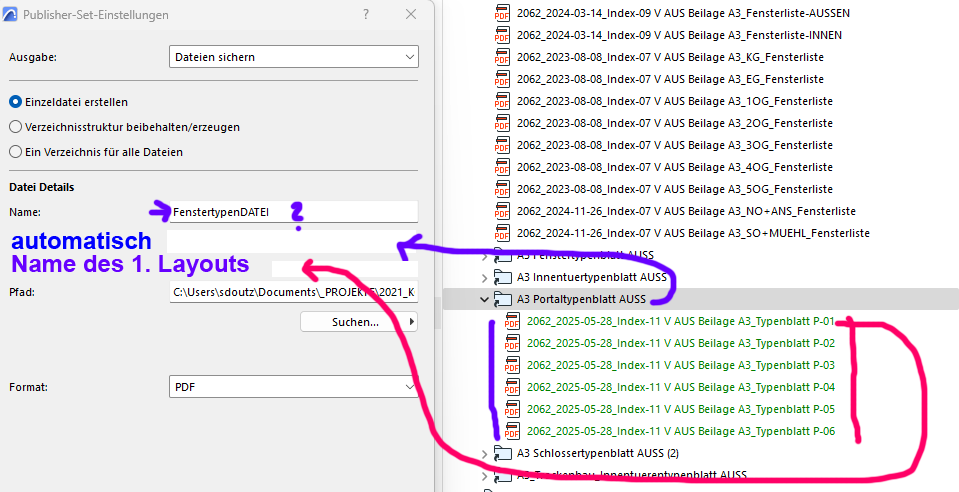Select green item A3_Typenblatt P-06

(x=681, y=431)
